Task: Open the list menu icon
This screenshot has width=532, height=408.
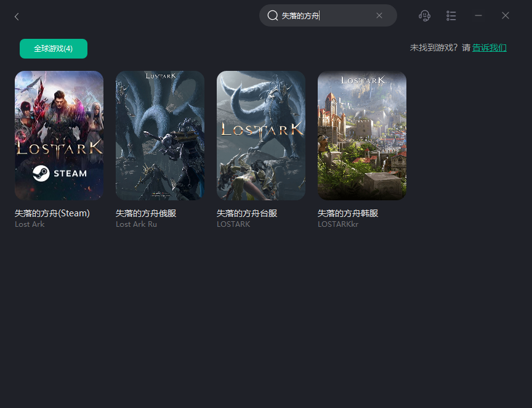Action: click(451, 15)
